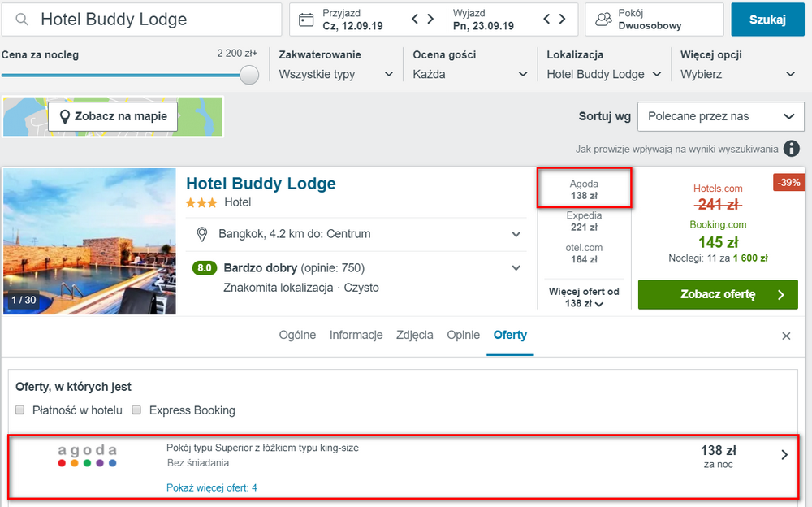Screen dimensions: 812x507
Task: Click the green Zobacz ofertę button
Action: 718,294
